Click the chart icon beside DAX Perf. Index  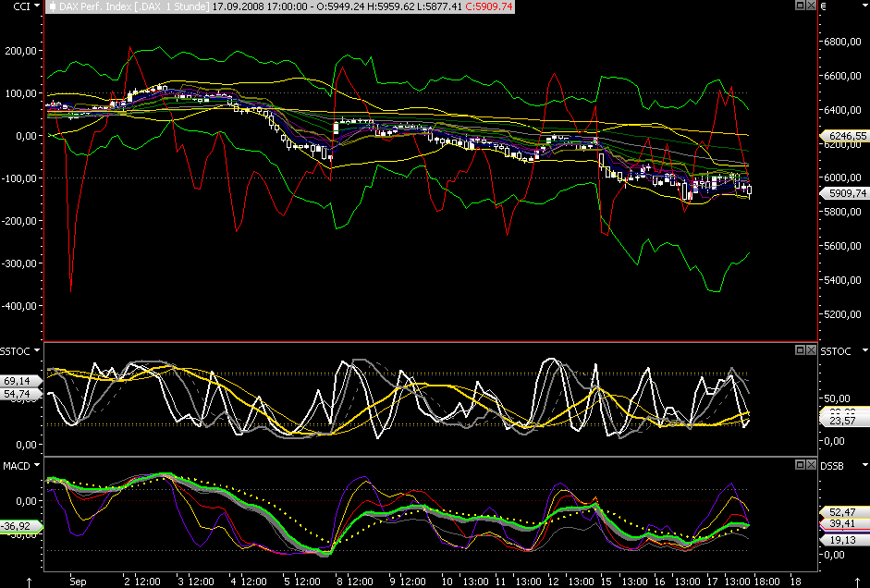click(x=52, y=6)
